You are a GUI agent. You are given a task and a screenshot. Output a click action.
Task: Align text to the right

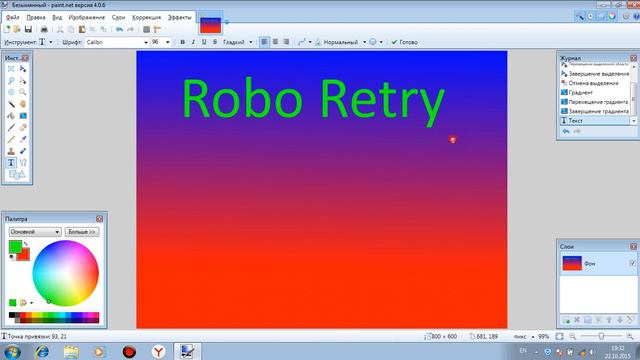(287, 42)
